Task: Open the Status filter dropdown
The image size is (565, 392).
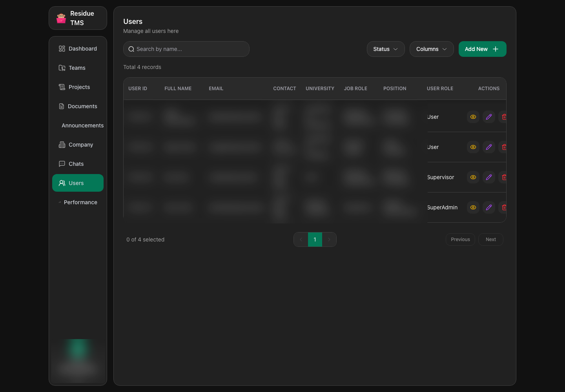Action: coord(386,49)
